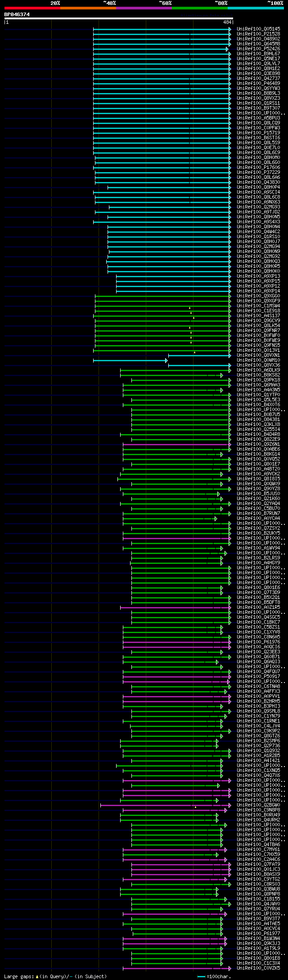Click the UniRef100_Q8LK54 label
Viewport: 288px width, 980px height.
tap(258, 326)
